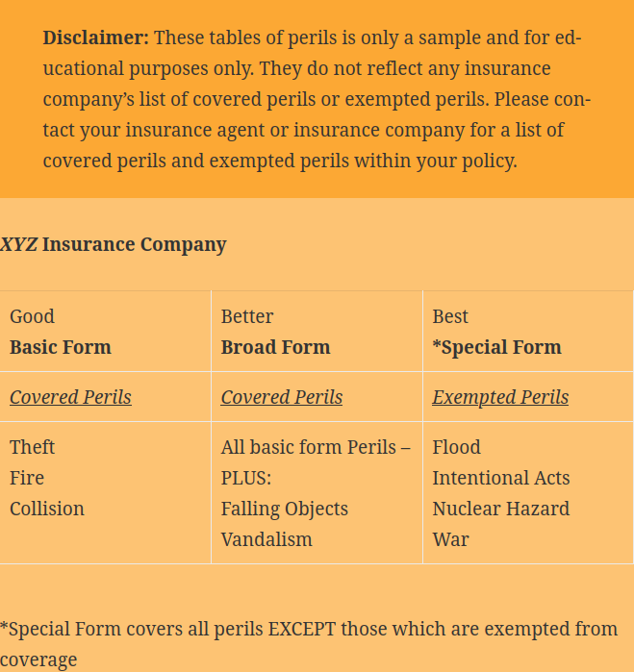Click the bold "Disclaimer:" label
634x672 pixels.
tap(95, 38)
